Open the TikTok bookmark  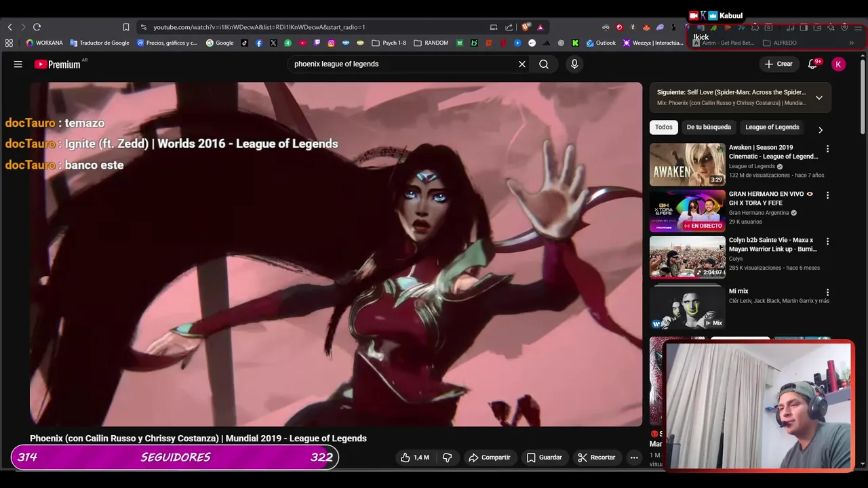coord(244,43)
